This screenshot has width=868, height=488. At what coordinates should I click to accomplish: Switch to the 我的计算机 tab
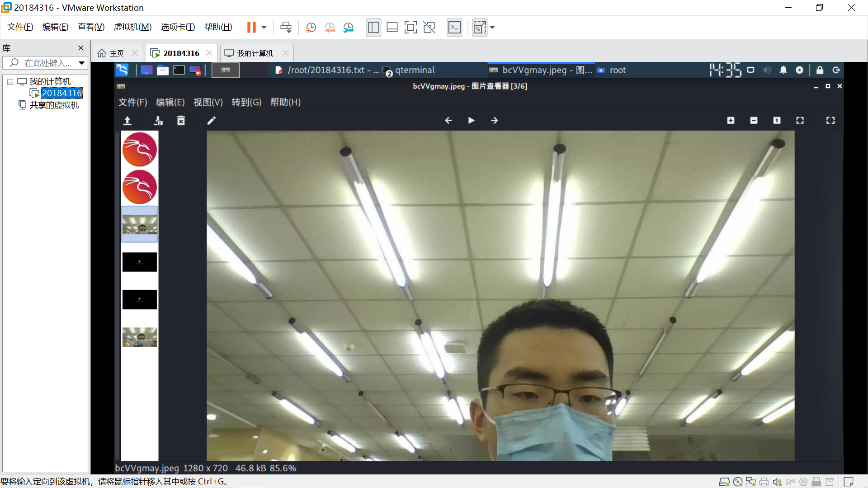[255, 53]
